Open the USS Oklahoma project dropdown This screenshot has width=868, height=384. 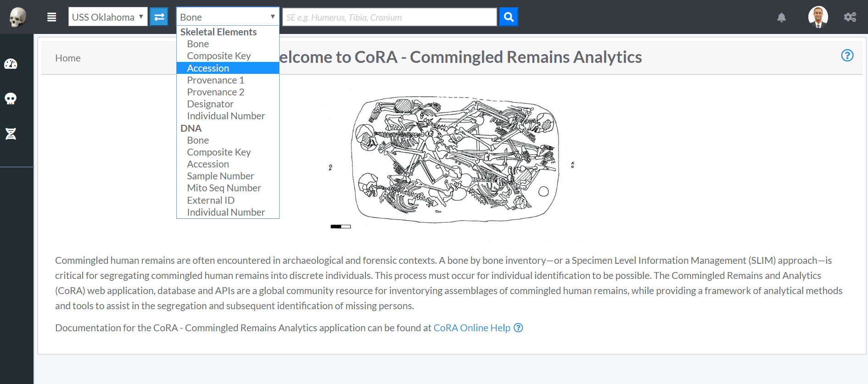point(108,17)
